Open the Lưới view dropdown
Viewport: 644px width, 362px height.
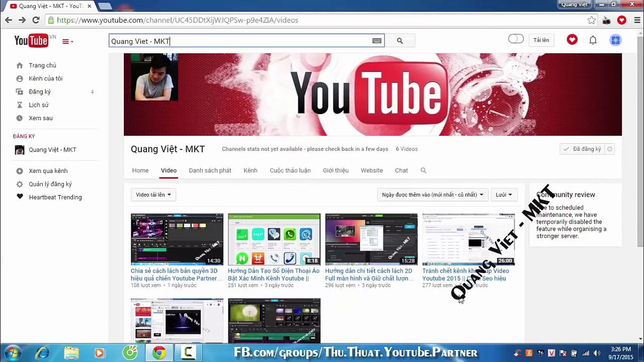coord(504,195)
